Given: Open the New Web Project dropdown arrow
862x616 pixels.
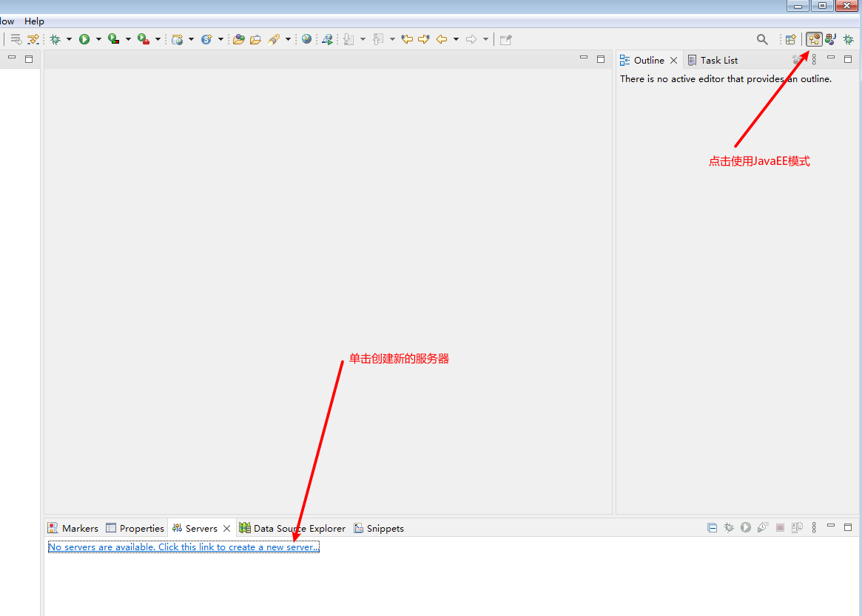Looking at the screenshot, I should [192, 39].
